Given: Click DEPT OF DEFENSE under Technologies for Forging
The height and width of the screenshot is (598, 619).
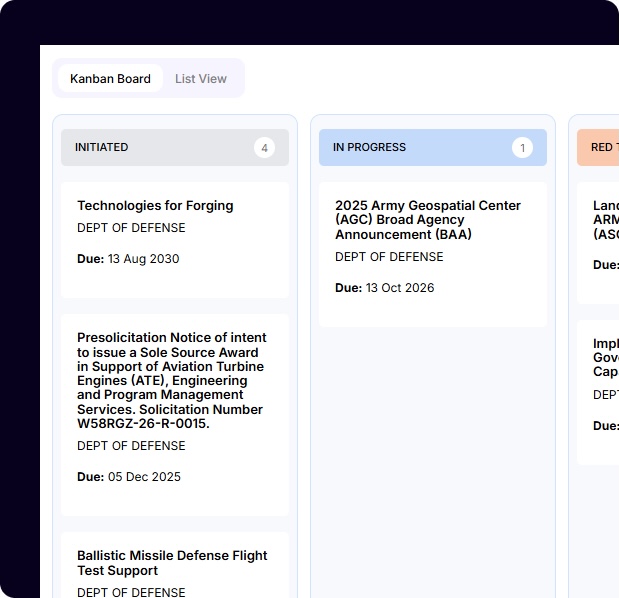Looking at the screenshot, I should coord(131,228).
